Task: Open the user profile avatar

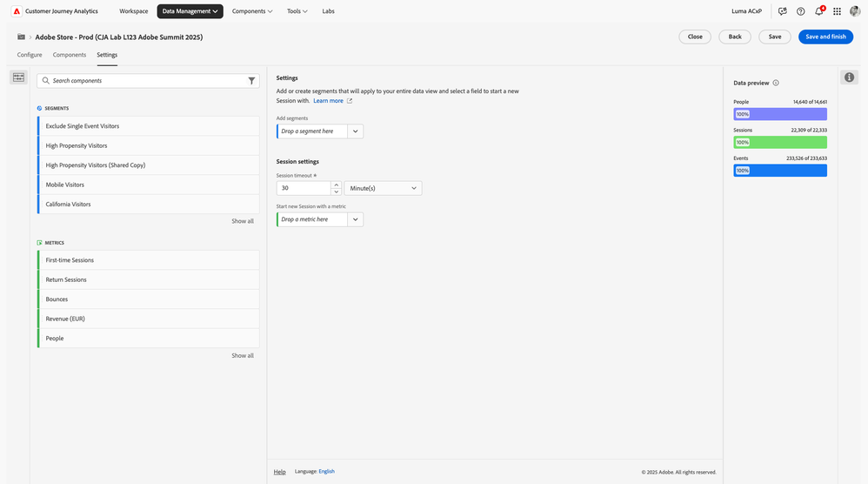Action: pos(855,11)
